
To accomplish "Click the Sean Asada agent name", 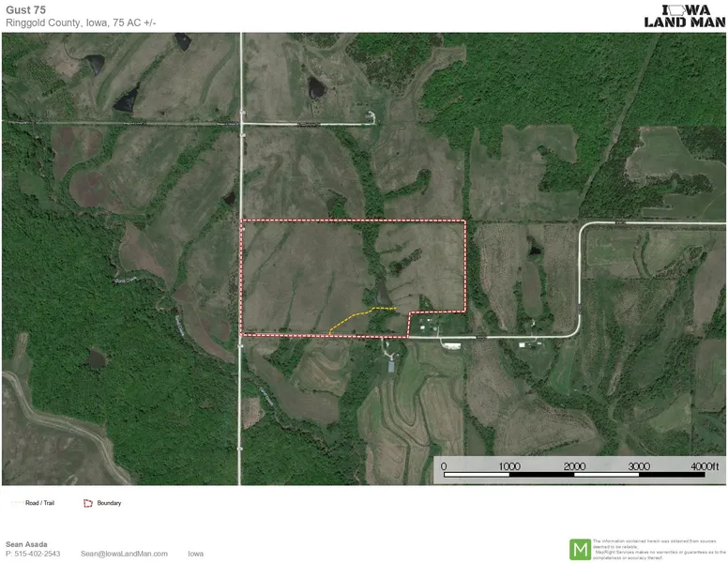I will [x=26, y=543].
